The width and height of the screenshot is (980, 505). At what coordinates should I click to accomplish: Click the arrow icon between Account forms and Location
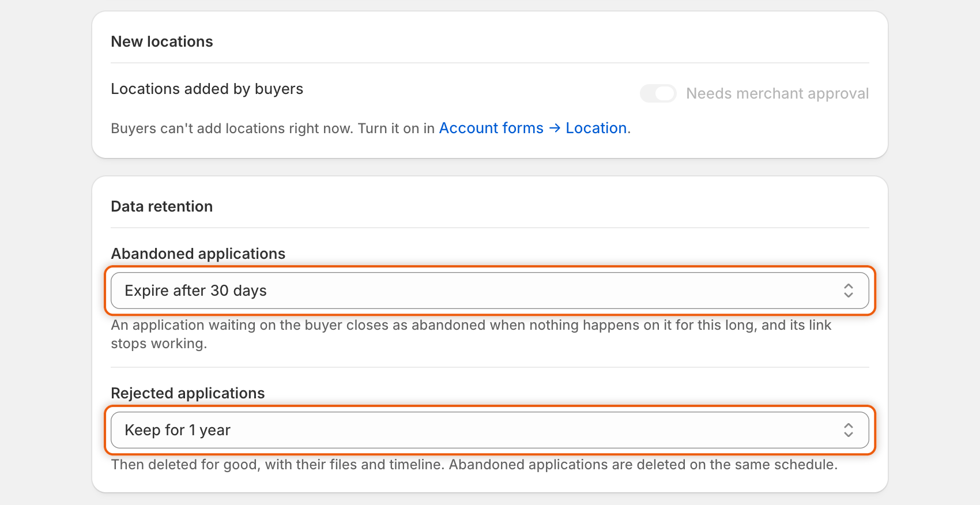pos(555,128)
